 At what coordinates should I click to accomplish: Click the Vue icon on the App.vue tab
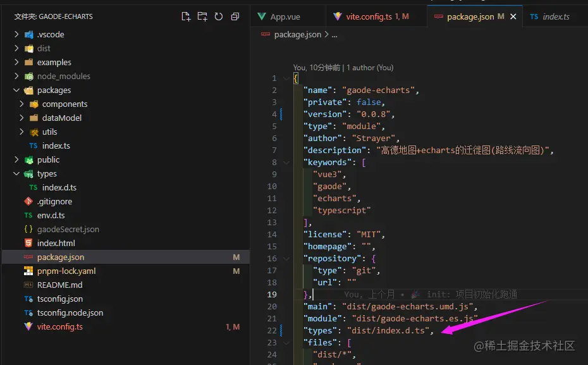[x=262, y=16]
